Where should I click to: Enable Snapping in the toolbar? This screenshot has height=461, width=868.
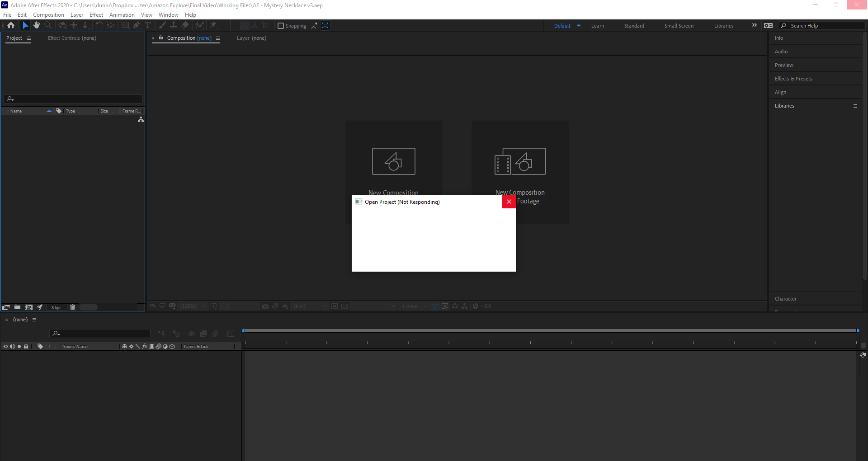(281, 26)
